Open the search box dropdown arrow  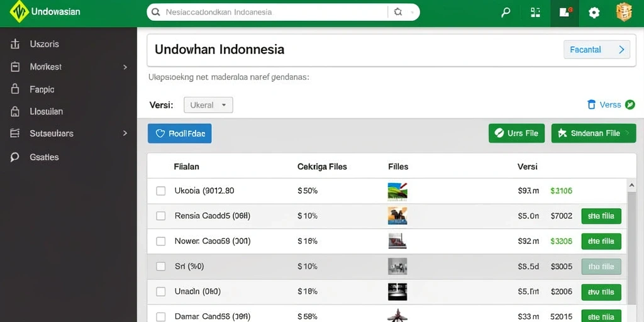[412, 13]
